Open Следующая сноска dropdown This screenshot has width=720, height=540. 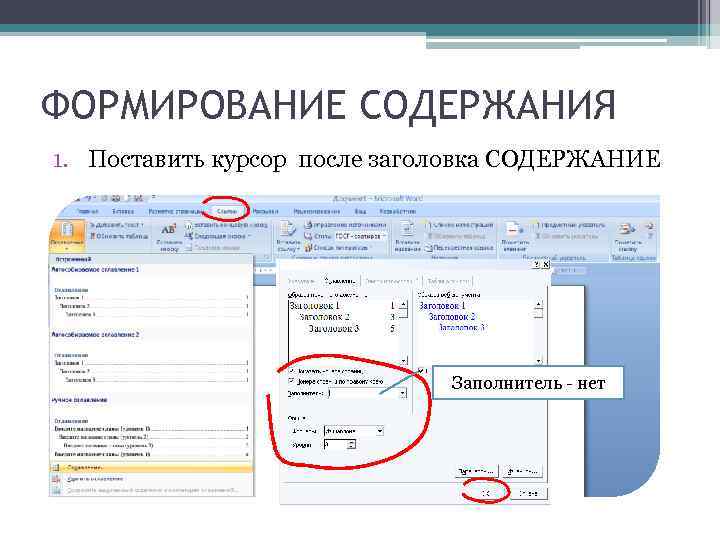pyautogui.click(x=218, y=236)
